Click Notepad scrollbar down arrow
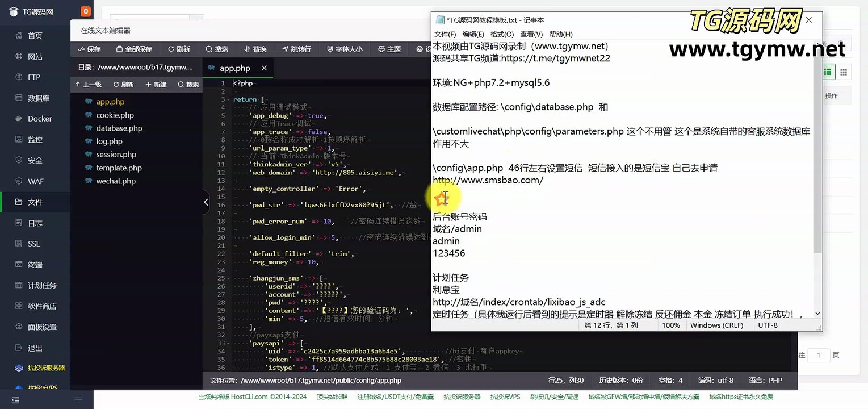This screenshot has width=868, height=409. click(x=817, y=313)
